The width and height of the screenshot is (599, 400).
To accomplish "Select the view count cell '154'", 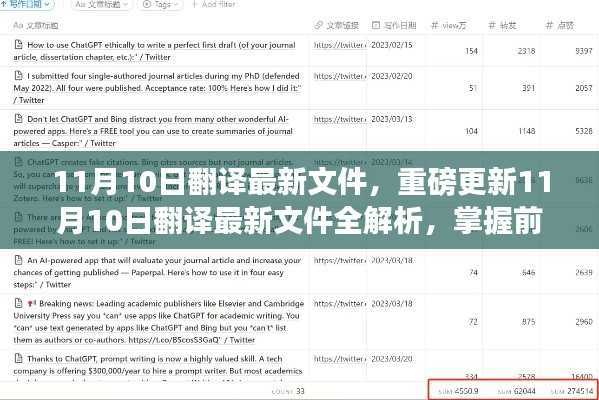I will pos(471,51).
